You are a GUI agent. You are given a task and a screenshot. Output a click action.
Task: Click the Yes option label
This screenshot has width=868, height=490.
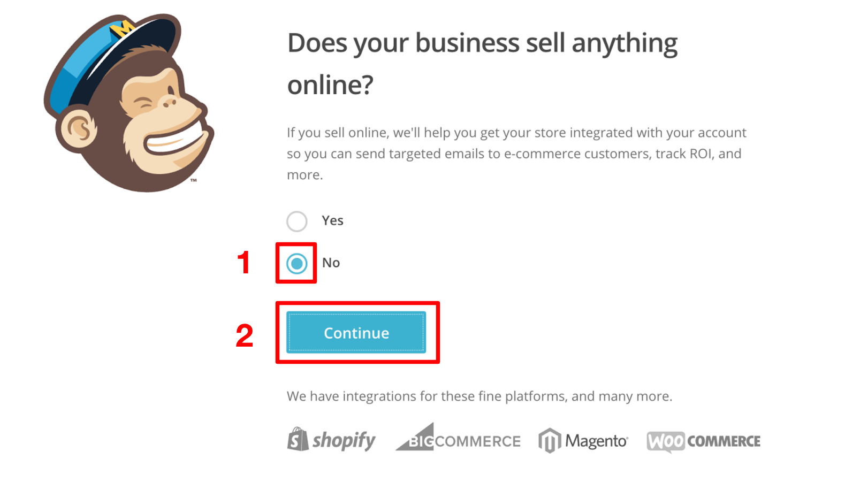[x=332, y=220]
